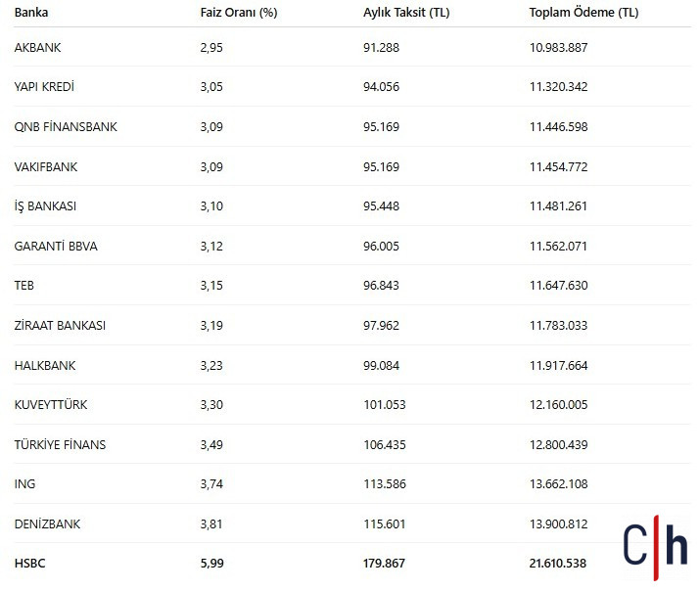Image resolution: width=700 pixels, height=591 pixels.
Task: Click the Toplam Ödeme (TL) header
Action: (583, 13)
